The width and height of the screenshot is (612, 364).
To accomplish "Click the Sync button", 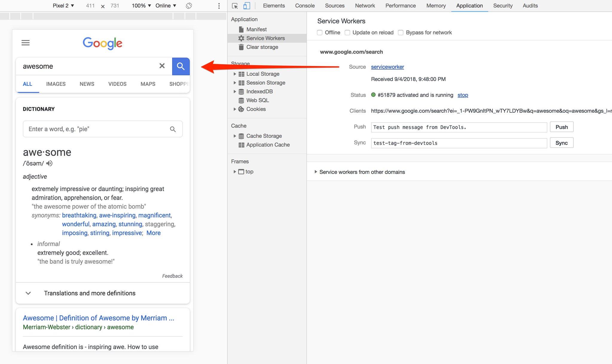I will click(x=561, y=143).
